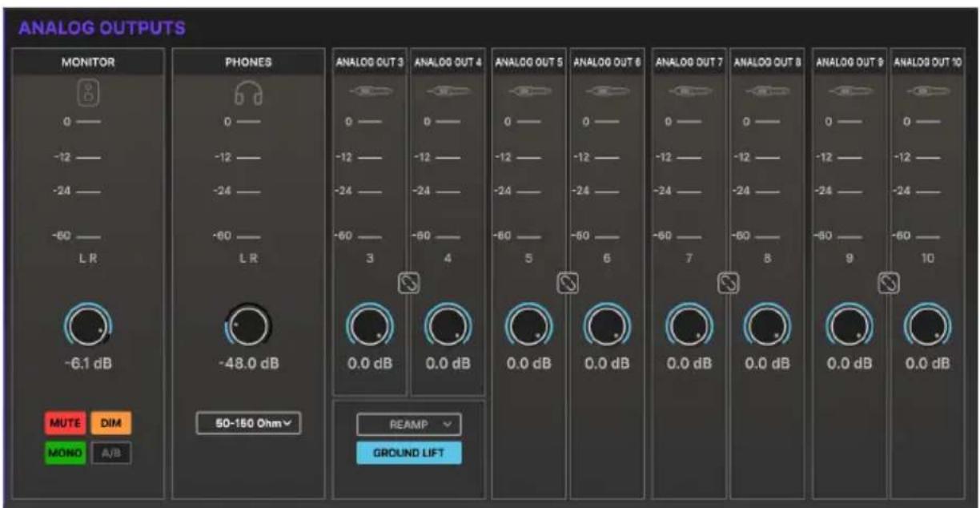Click the 0.0 dB value under output 6
This screenshot has height=508, width=980.
tap(608, 364)
